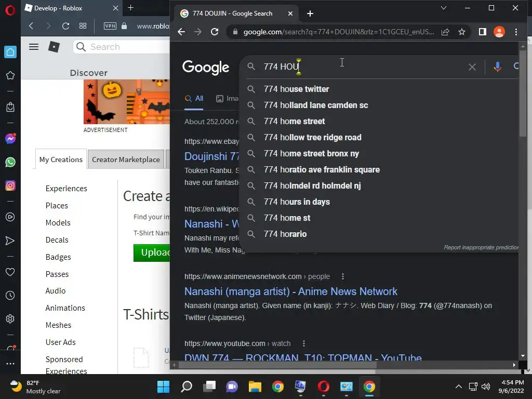The image size is (532, 399).
Task: Reload the Roblox page in Opera
Action: (65, 26)
